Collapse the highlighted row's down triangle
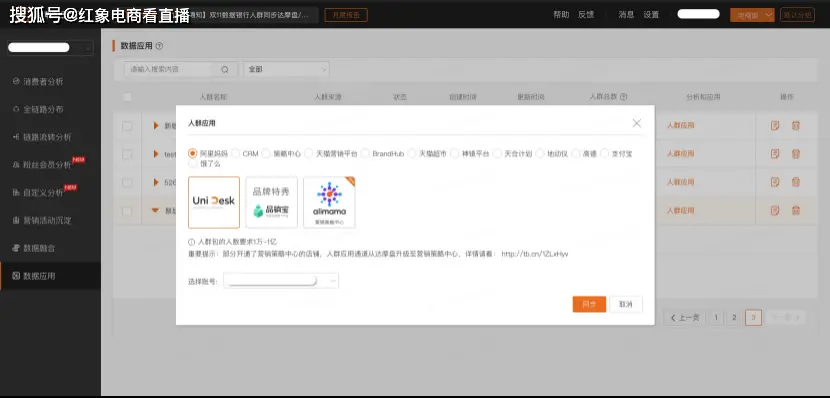This screenshot has height=398, width=830. (155, 211)
